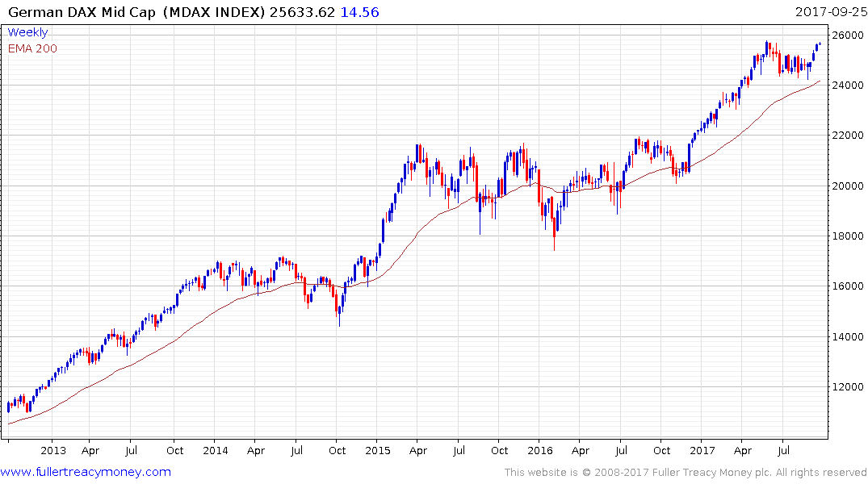Viewport: 868px width, 484px height.
Task: Click the 16000 price axis label
Action: click(x=848, y=286)
